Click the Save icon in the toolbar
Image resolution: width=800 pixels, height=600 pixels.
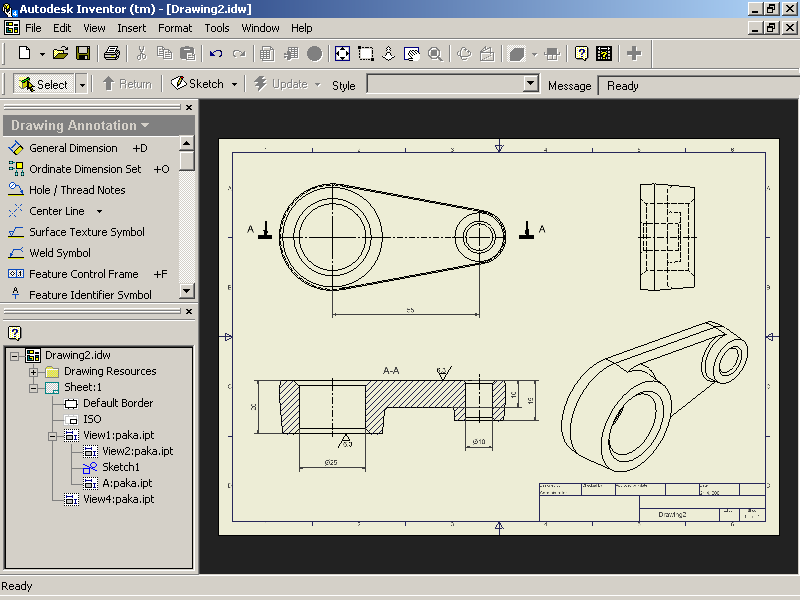point(84,53)
